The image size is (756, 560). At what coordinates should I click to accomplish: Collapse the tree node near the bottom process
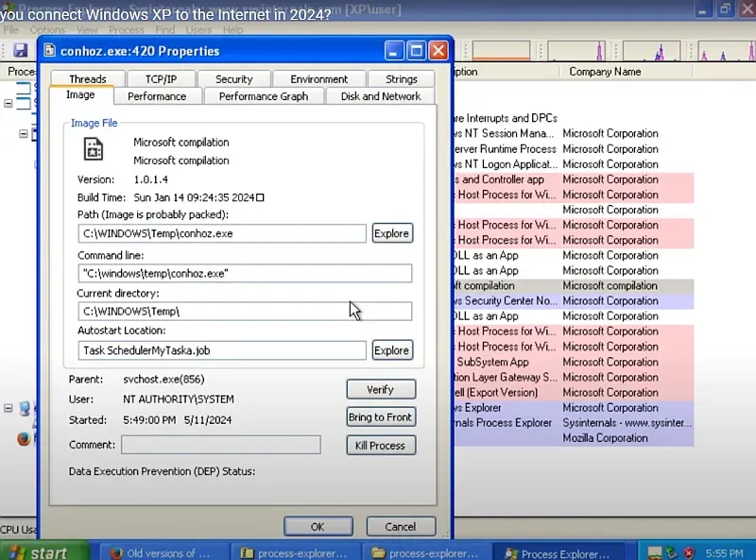pyautogui.click(x=9, y=409)
